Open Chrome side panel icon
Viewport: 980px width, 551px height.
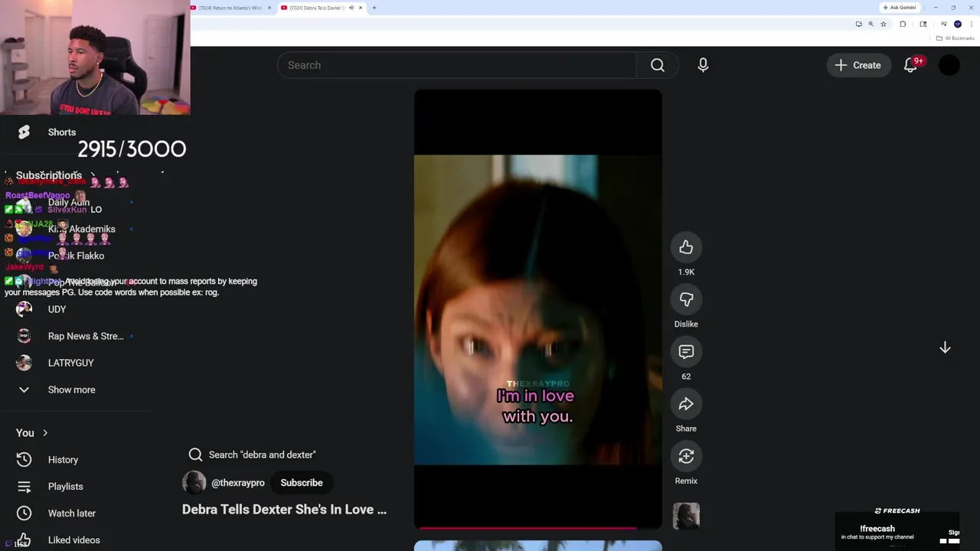[923, 24]
